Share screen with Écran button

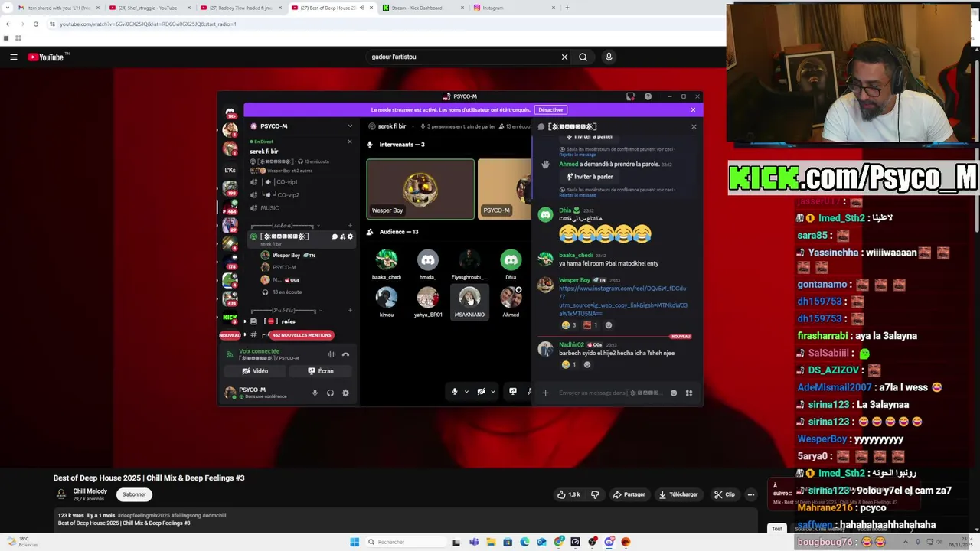click(321, 371)
